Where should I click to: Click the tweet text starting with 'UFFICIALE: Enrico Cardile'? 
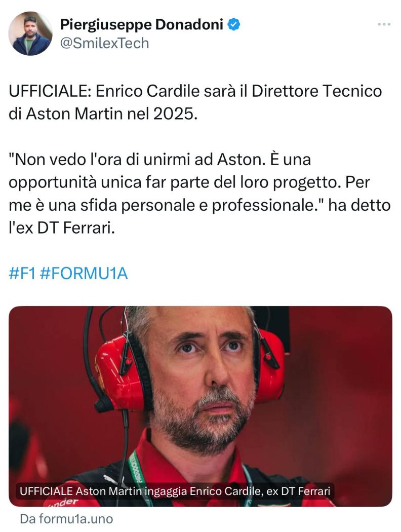click(x=195, y=102)
